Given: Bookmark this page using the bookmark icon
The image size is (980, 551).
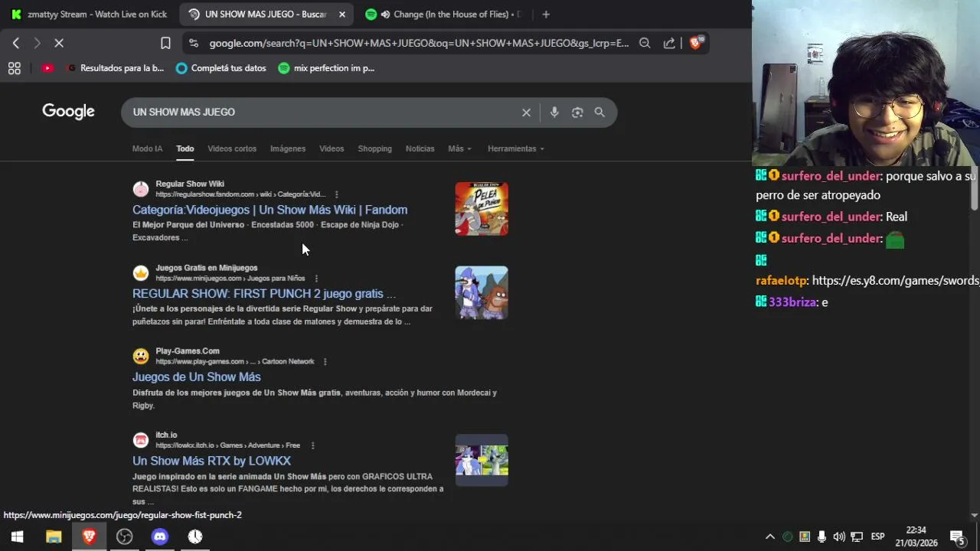Looking at the screenshot, I should [165, 44].
